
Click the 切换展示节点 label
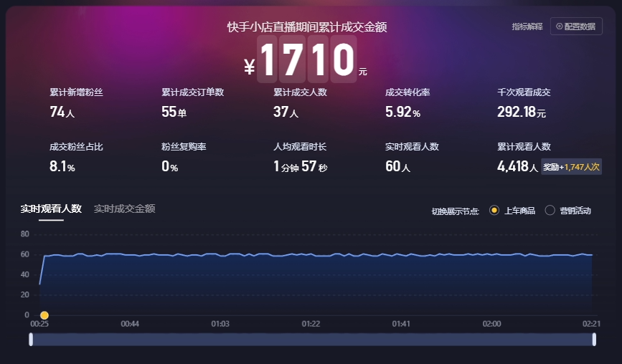tap(455, 211)
